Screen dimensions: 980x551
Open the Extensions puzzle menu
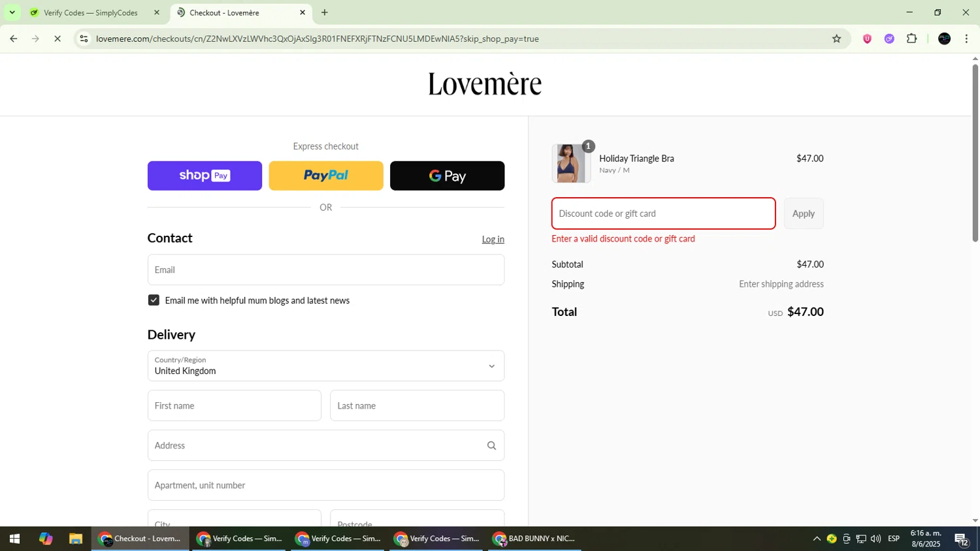click(x=911, y=39)
